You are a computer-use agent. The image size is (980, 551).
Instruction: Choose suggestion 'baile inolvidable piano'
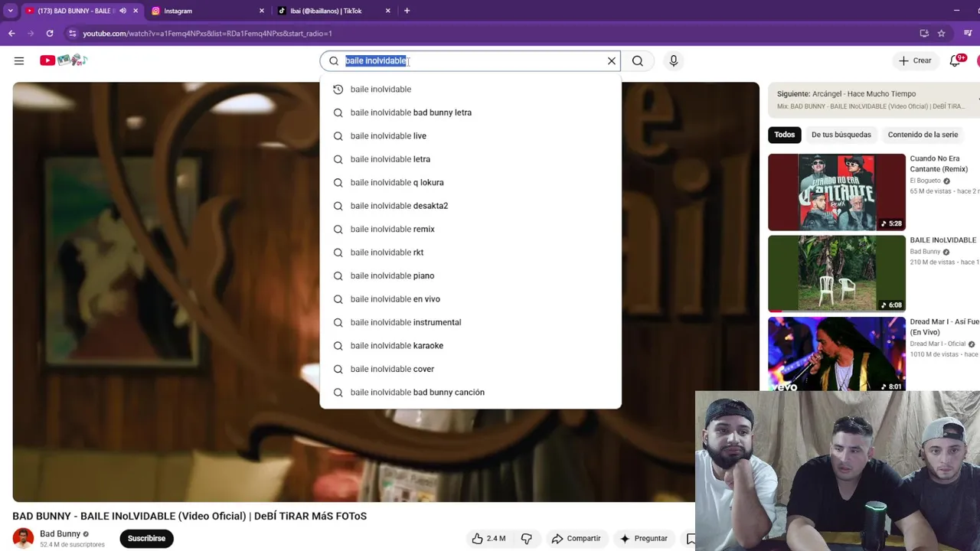[470, 275]
